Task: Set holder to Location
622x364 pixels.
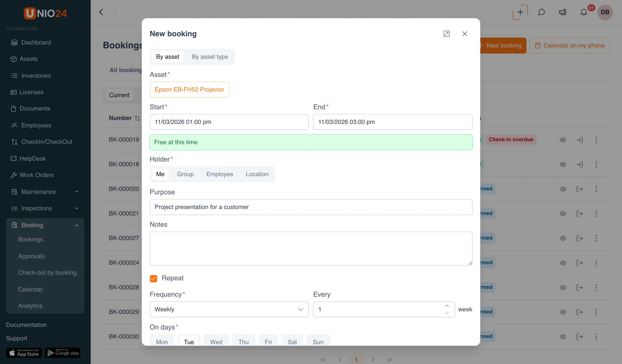Action: pyautogui.click(x=257, y=174)
